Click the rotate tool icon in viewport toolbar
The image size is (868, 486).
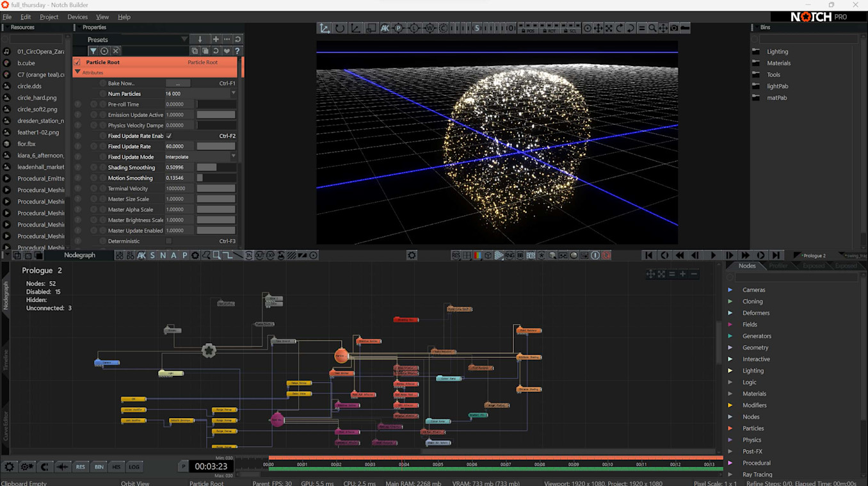[340, 28]
